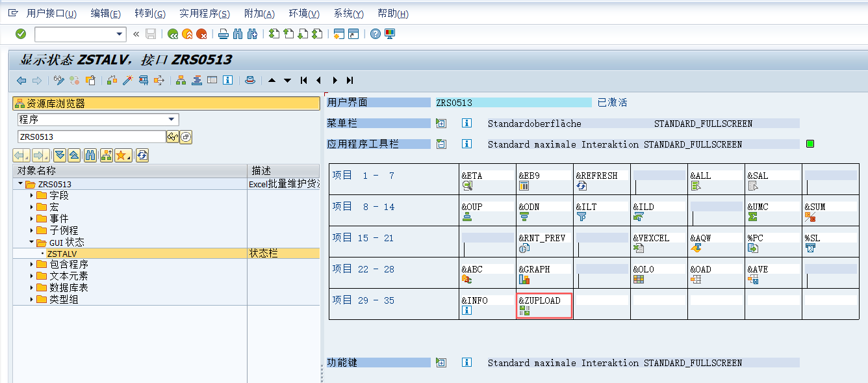Jump to first with the skip-to-start icon
Image resolution: width=868 pixels, height=383 pixels.
pyautogui.click(x=303, y=81)
